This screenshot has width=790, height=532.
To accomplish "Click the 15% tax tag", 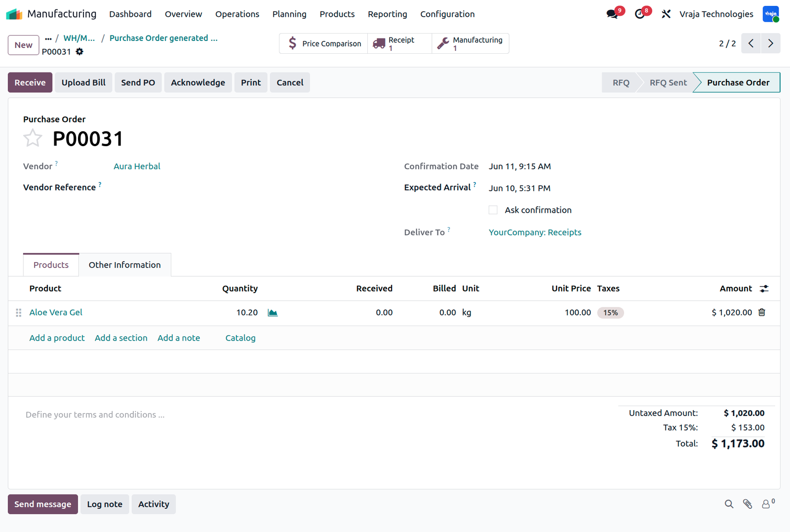I will pos(610,312).
